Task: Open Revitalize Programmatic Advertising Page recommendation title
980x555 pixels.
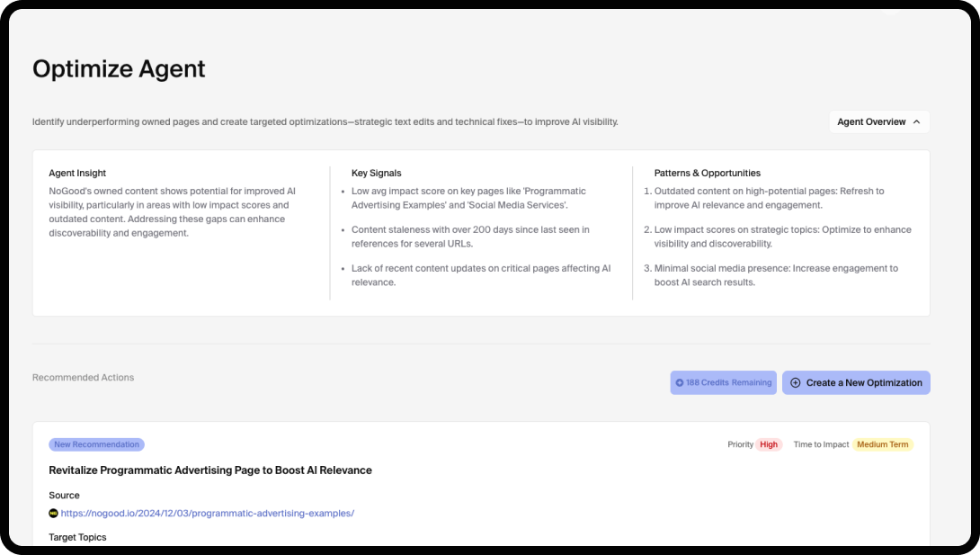Action: 210,470
